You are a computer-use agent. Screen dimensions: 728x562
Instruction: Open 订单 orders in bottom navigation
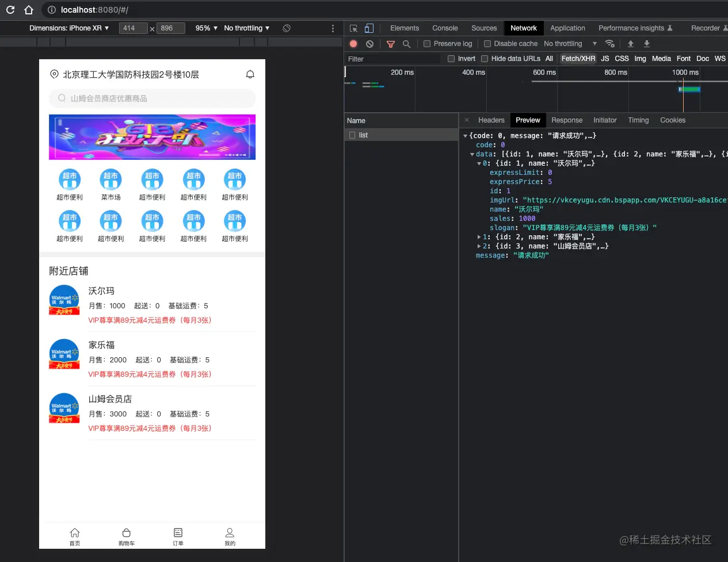click(x=178, y=537)
